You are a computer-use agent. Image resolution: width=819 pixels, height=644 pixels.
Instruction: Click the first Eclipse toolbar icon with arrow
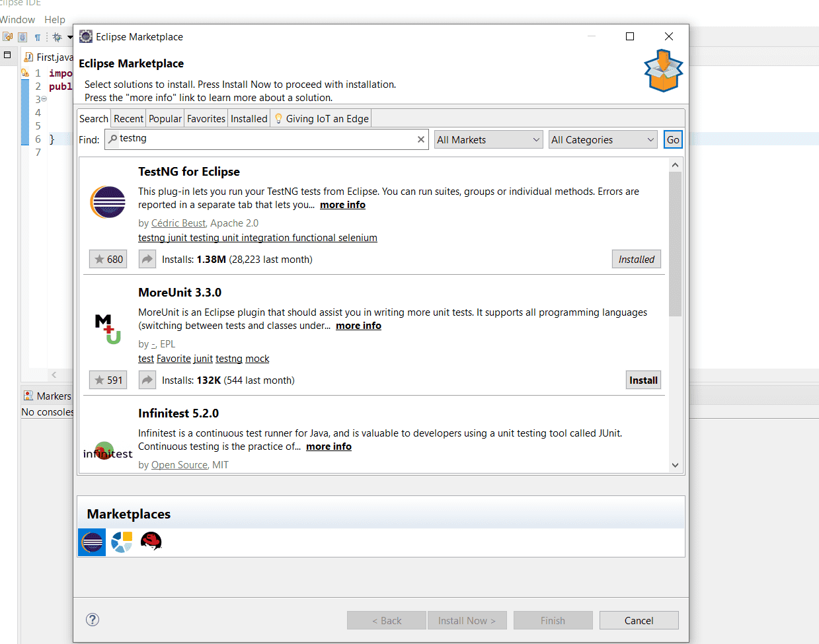[x=7, y=37]
